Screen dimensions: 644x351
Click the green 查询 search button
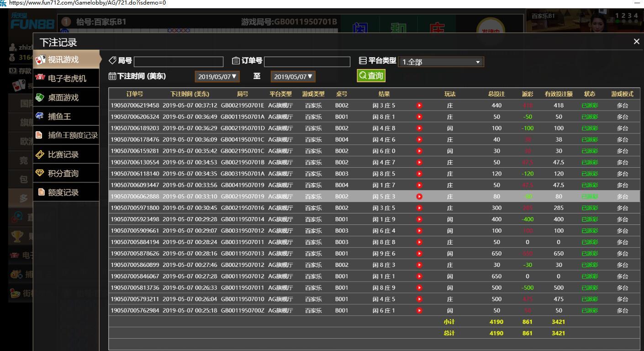coord(371,76)
